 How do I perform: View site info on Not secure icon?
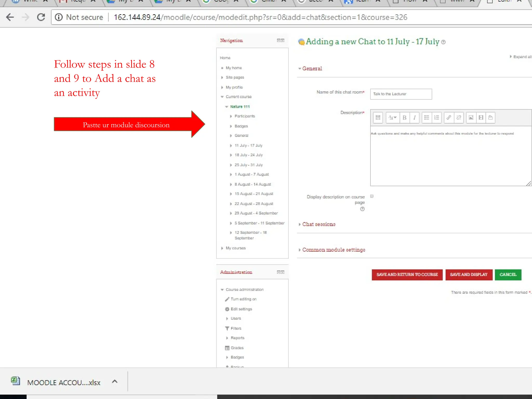coord(59,17)
